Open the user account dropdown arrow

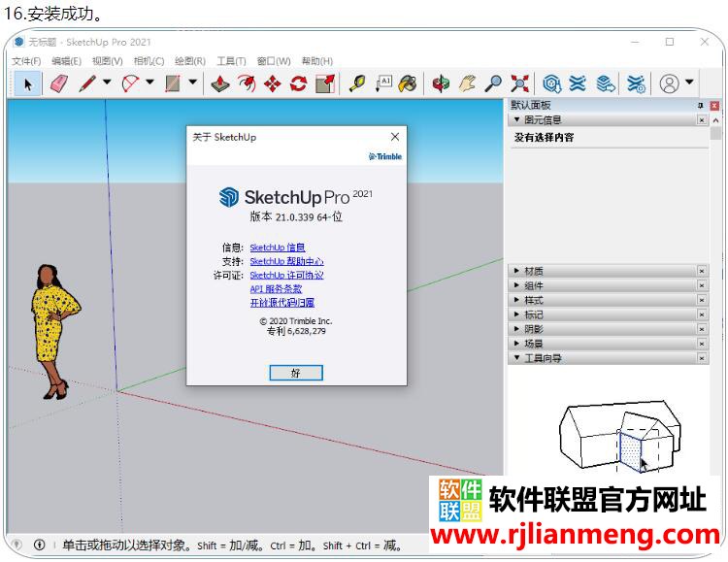coord(689,83)
